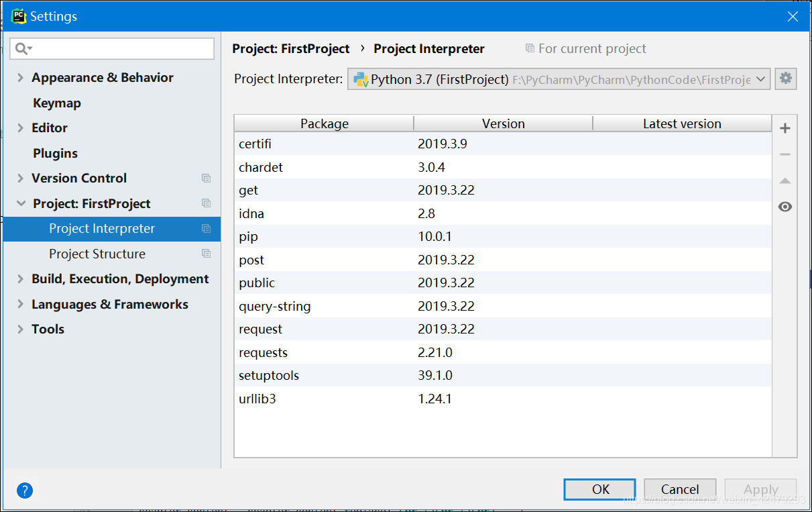This screenshot has height=512, width=812.
Task: Click version 10.0.1 of pip
Action: coord(434,236)
